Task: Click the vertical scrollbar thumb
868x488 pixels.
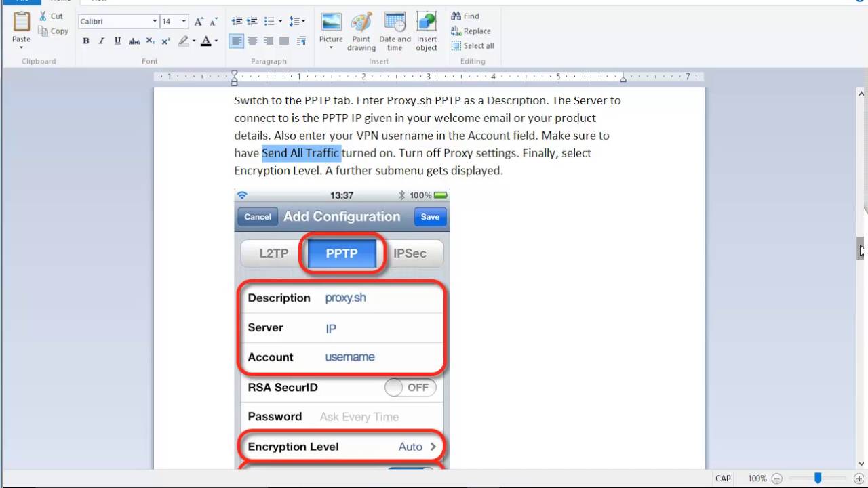Action: point(861,248)
